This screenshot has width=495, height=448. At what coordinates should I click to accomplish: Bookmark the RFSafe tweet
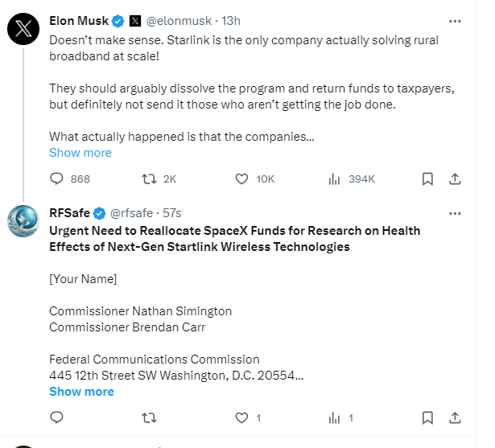[x=428, y=417]
